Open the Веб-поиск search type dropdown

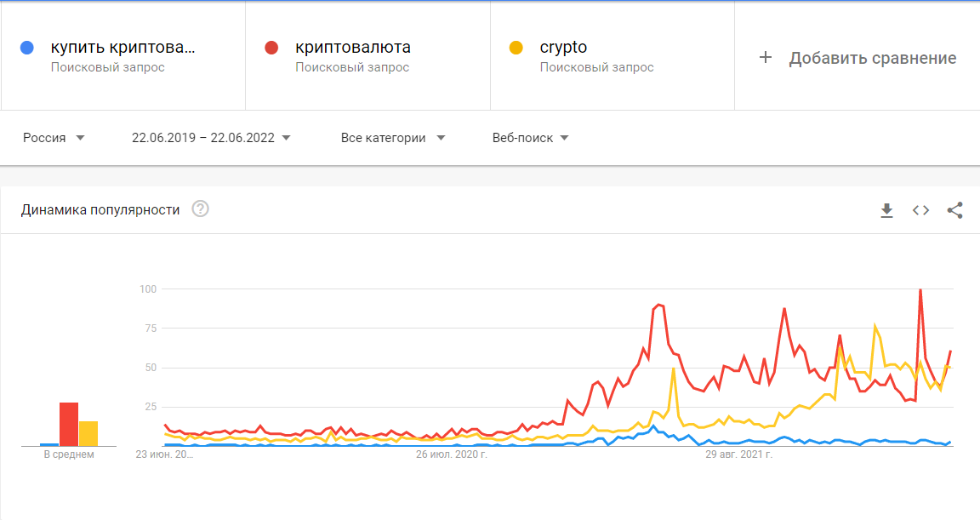point(530,138)
